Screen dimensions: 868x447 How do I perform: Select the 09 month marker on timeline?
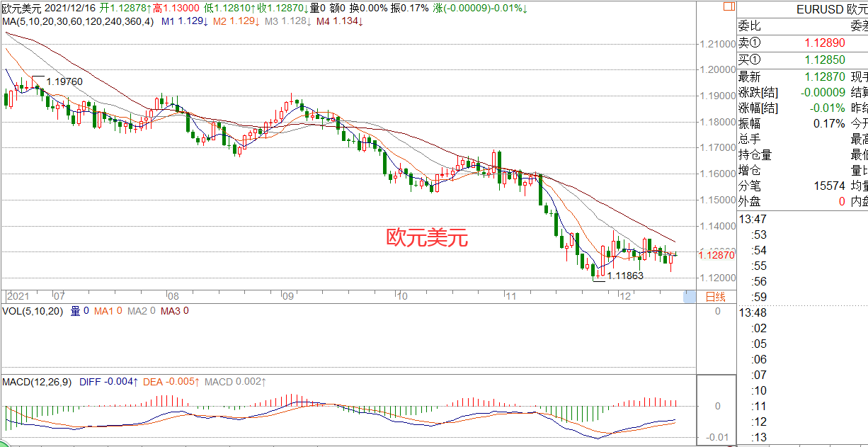tap(287, 297)
